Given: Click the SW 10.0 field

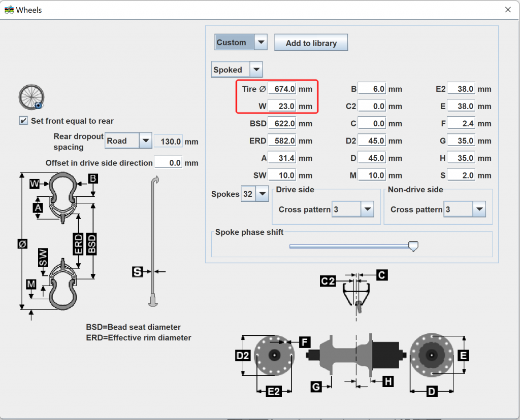Looking at the screenshot, I should (281, 175).
